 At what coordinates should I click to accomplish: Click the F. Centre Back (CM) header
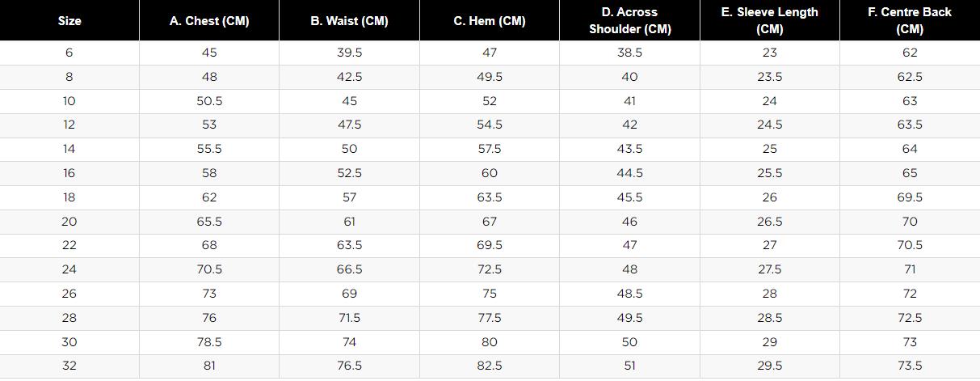pos(910,21)
